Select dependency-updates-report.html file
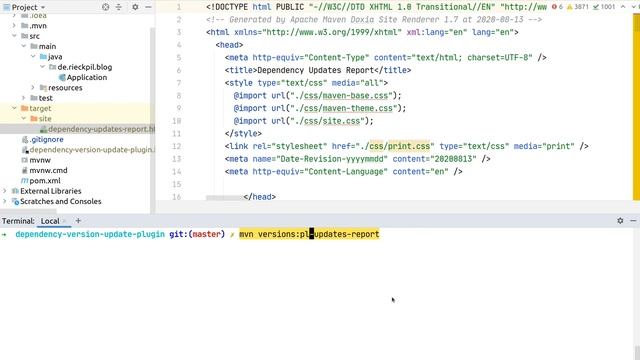The width and height of the screenshot is (640, 360). pos(101,129)
